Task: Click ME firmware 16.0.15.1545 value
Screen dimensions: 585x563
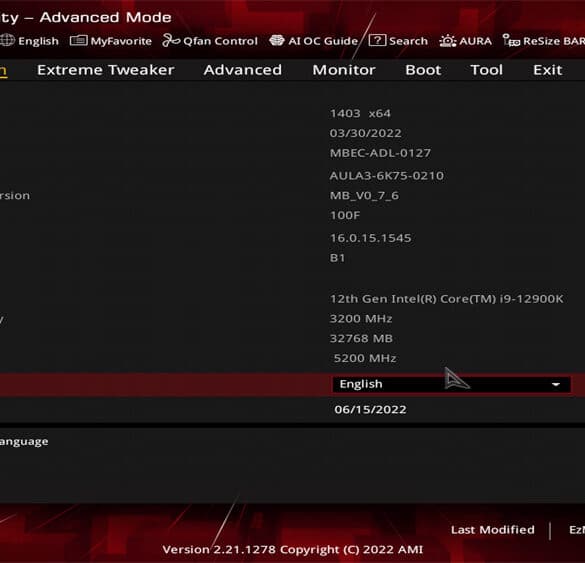Action: pos(370,238)
